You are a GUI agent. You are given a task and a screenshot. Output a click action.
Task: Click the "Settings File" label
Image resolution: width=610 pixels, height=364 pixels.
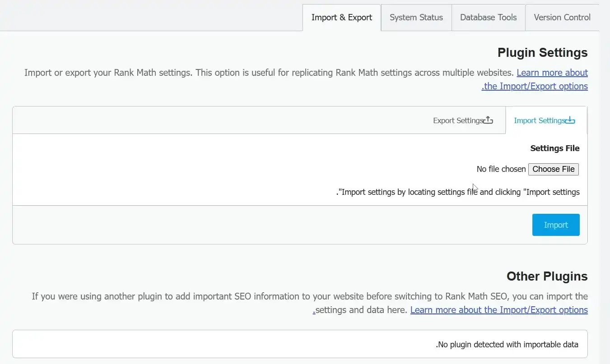pos(555,148)
